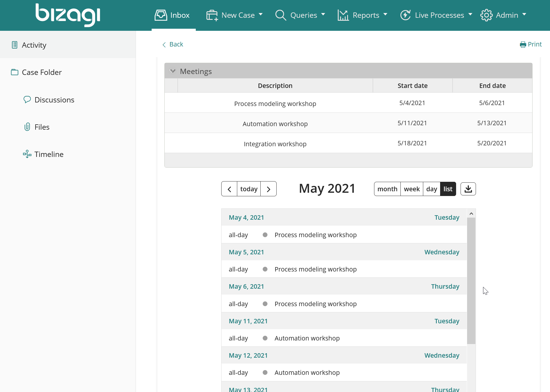
Task: Go Back to previous page
Action: [173, 44]
